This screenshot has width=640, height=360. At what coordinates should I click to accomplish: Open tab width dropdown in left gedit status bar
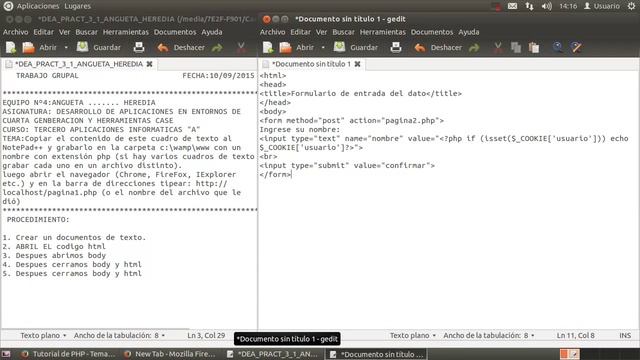pos(119,336)
